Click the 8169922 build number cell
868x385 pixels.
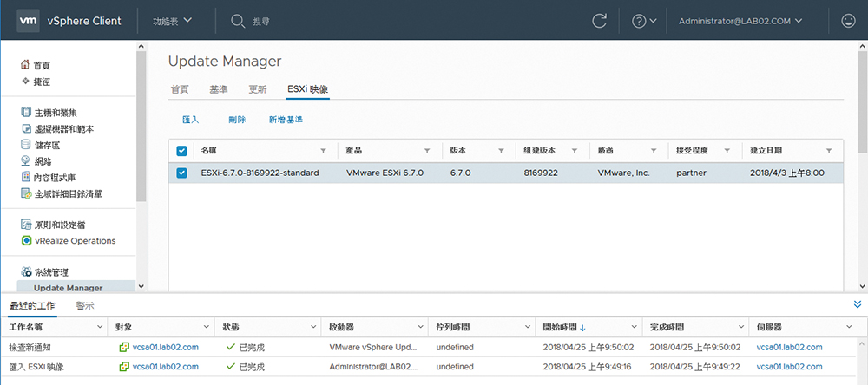coord(541,173)
